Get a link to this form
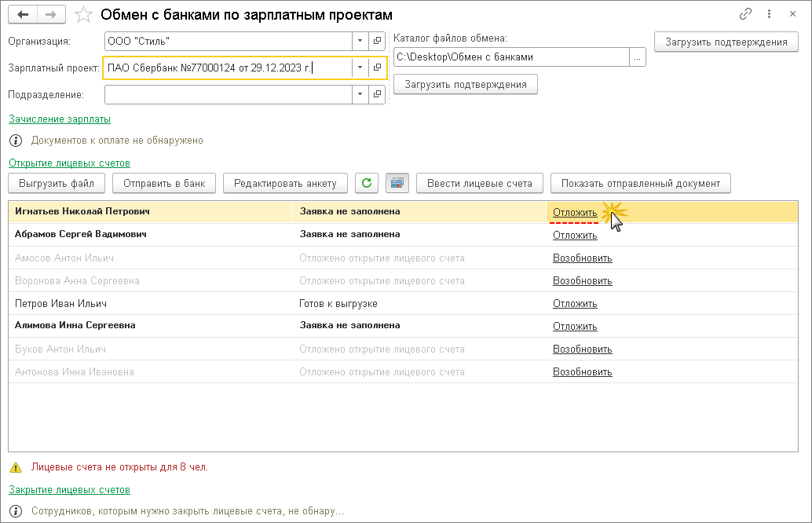The height and width of the screenshot is (523, 812). (746, 15)
